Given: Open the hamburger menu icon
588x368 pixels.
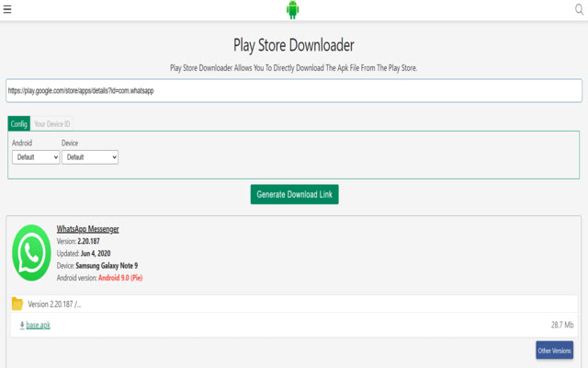Looking at the screenshot, I should 7,9.
